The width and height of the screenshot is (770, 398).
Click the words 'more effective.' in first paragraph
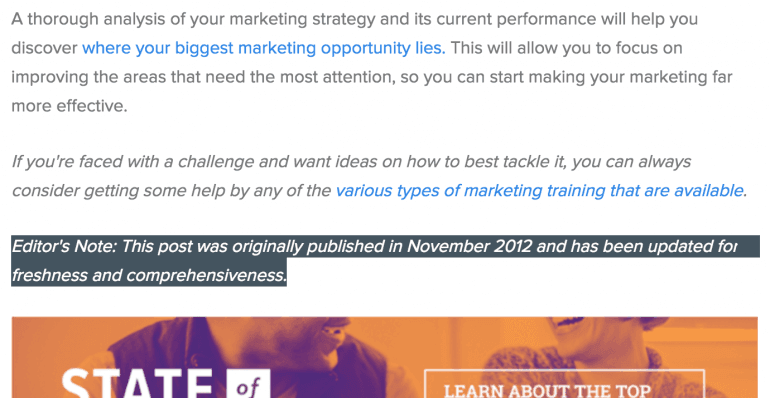click(69, 106)
